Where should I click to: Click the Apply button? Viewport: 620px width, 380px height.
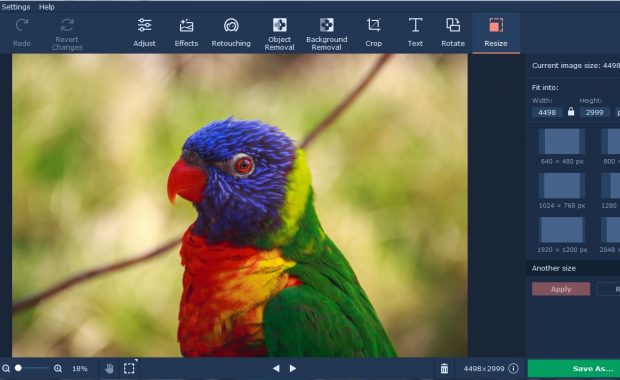click(561, 289)
